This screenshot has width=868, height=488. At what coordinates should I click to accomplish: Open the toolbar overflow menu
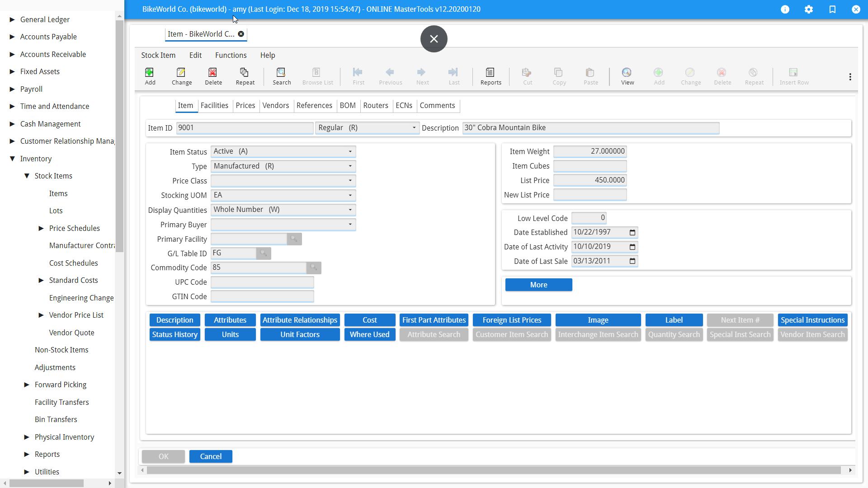[850, 77]
